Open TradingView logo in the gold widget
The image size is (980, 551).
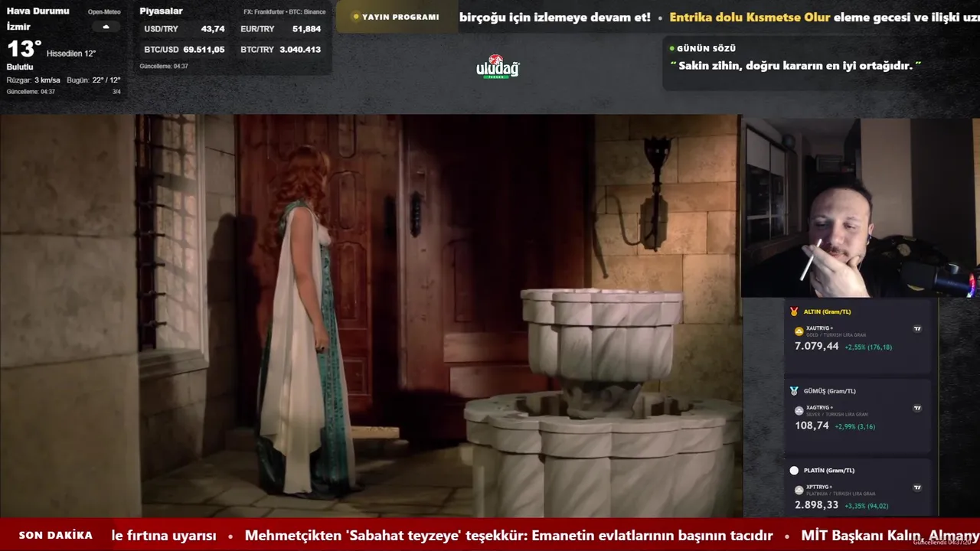point(917,329)
